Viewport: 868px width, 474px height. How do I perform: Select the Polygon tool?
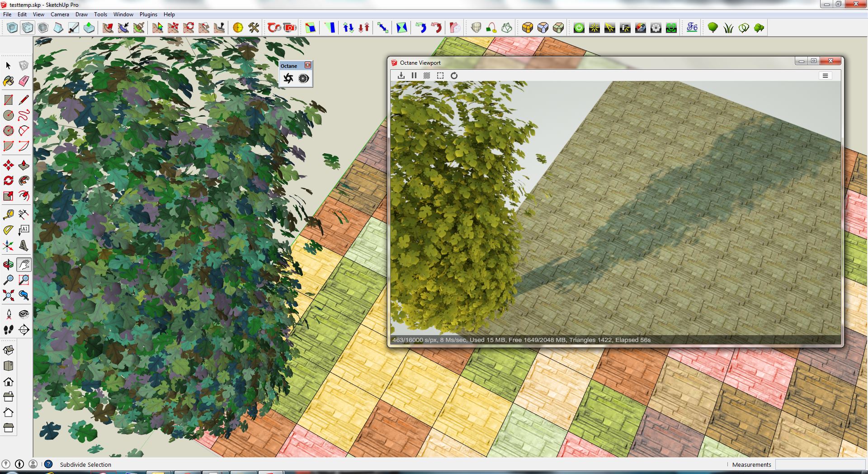click(x=8, y=131)
